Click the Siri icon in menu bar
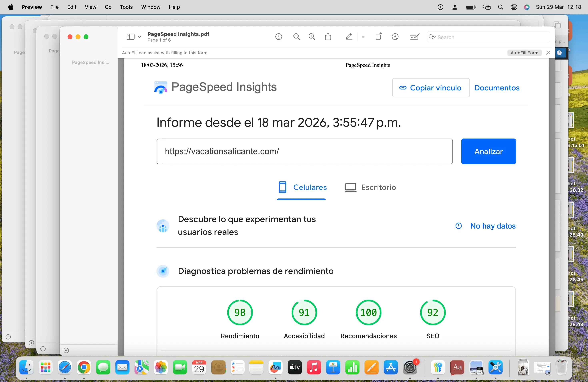588x382 pixels. click(527, 7)
